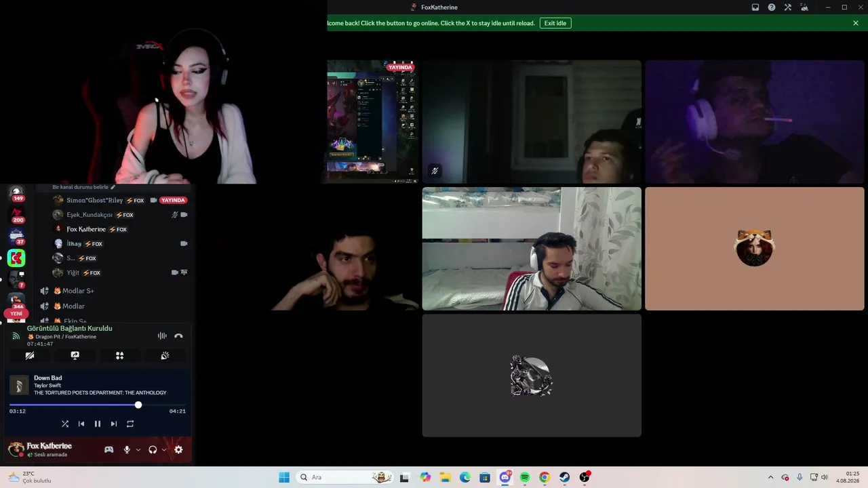The image size is (868, 488).
Task: Toggle camera in voice panel
Action: tap(30, 355)
